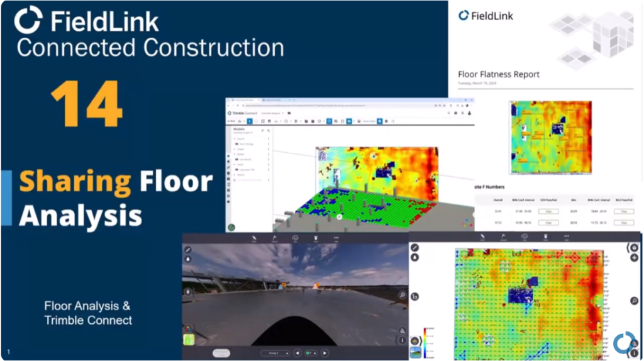This screenshot has height=361, width=644.
Task: Click the heatmap image in Floor Flatness Report
Action: click(x=550, y=137)
